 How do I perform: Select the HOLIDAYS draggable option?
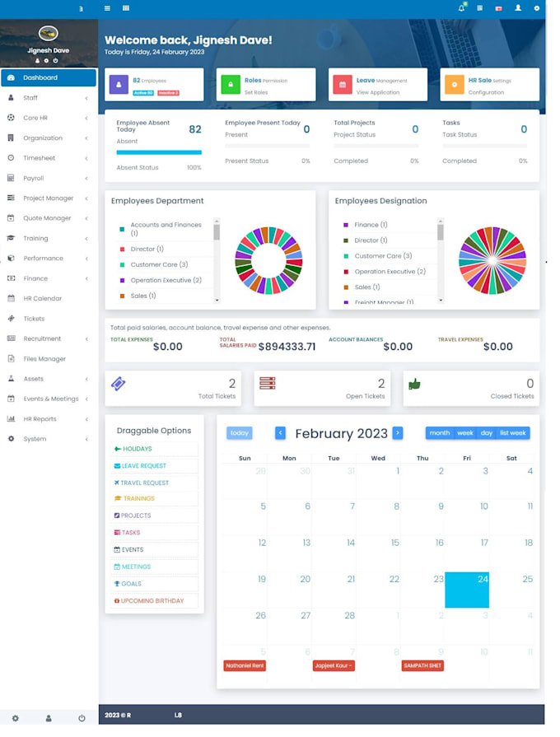point(154,449)
